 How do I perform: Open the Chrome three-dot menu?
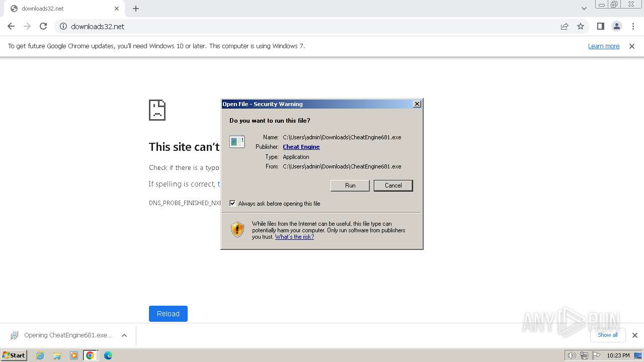point(633,26)
